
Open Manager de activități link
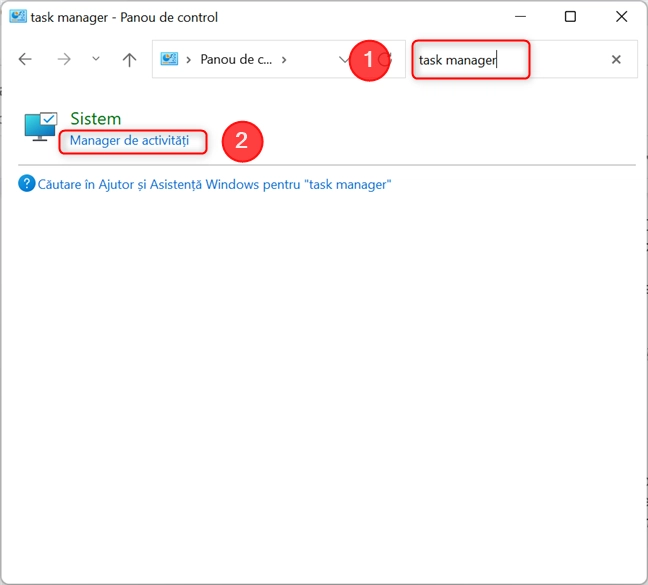pos(129,140)
